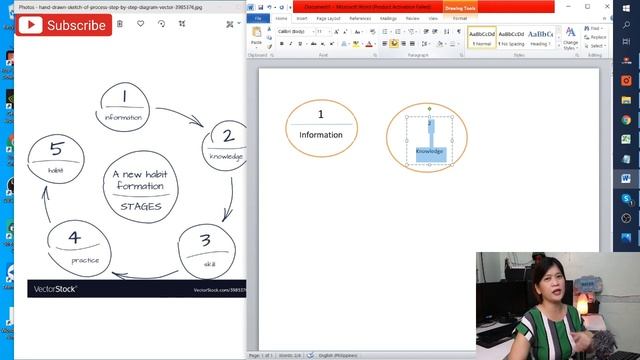Viewport: 640px width, 360px height.
Task: Click the Multilevel List icon
Action: click(412, 32)
